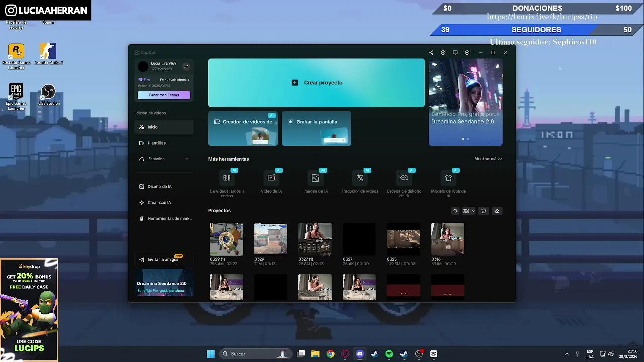Open CapCut icon in the taskbar

coord(434,354)
